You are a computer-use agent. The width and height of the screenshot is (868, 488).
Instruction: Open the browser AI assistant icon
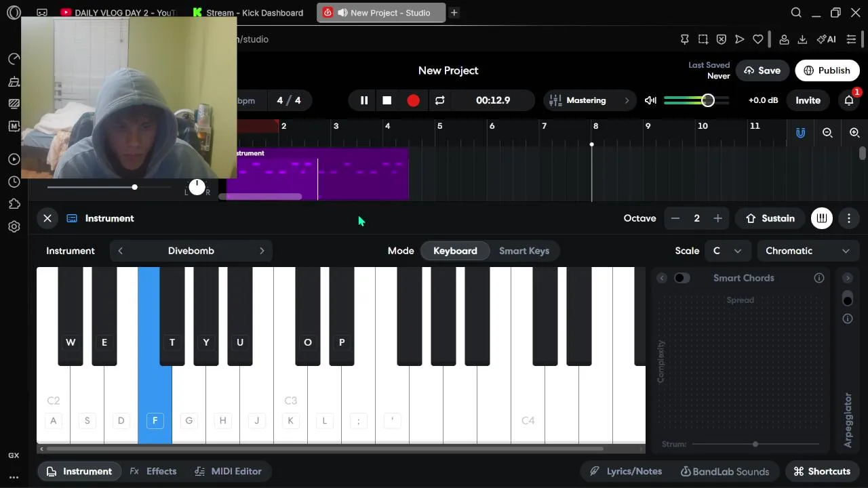point(826,39)
